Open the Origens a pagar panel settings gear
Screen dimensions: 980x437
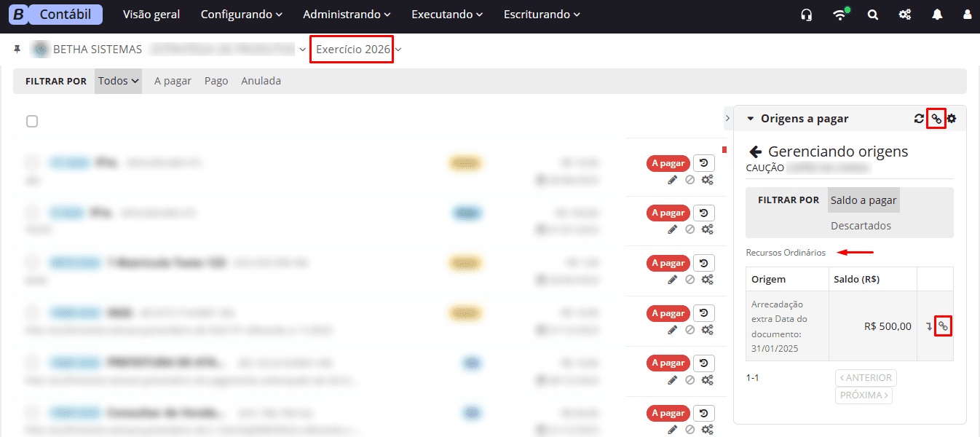pos(952,118)
